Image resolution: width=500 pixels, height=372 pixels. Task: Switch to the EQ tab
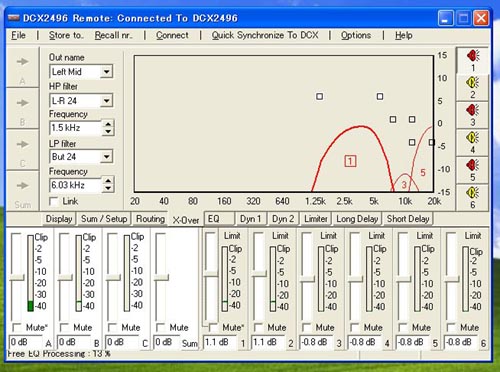point(218,219)
